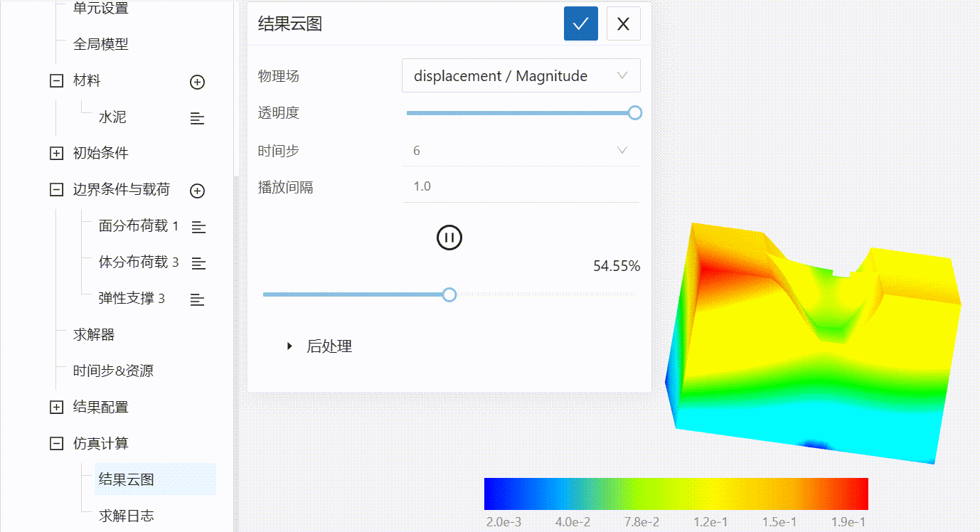Viewport: 980px width, 532px height.
Task: Collapse the 仿真计算 tree node
Action: [56, 444]
